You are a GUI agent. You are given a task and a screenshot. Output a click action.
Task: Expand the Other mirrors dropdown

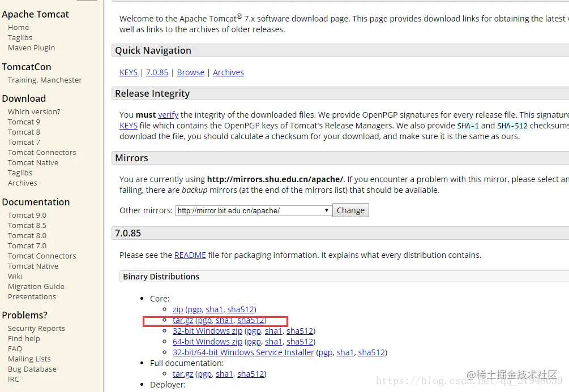coord(253,210)
